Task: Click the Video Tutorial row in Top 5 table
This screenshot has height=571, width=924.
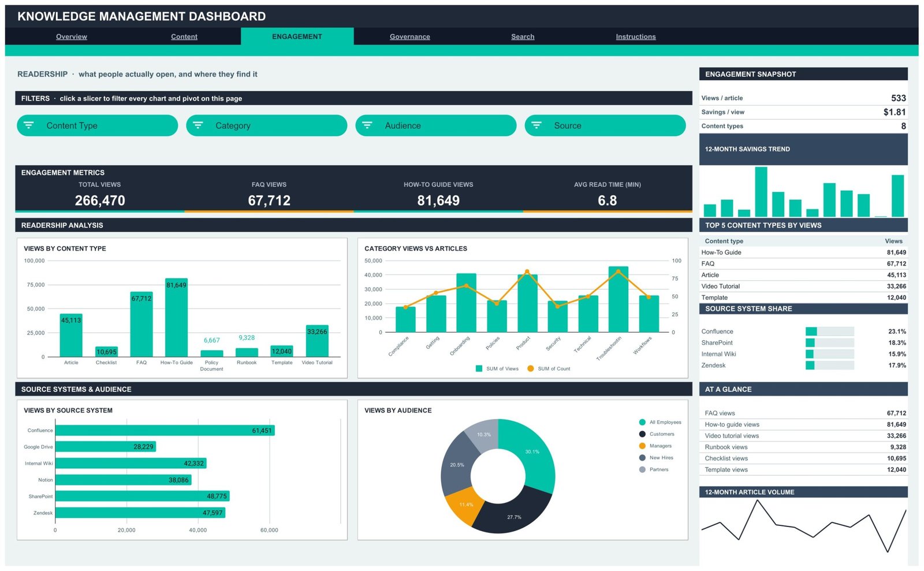Action: pos(803,286)
